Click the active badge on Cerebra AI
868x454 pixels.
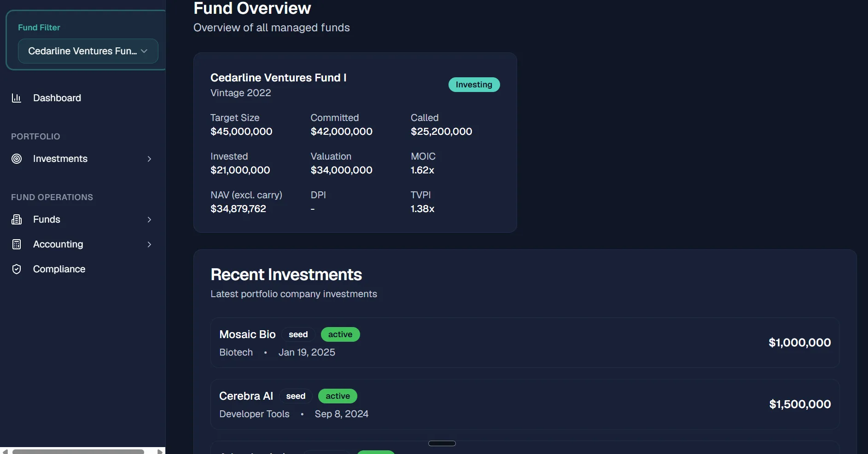coord(338,396)
